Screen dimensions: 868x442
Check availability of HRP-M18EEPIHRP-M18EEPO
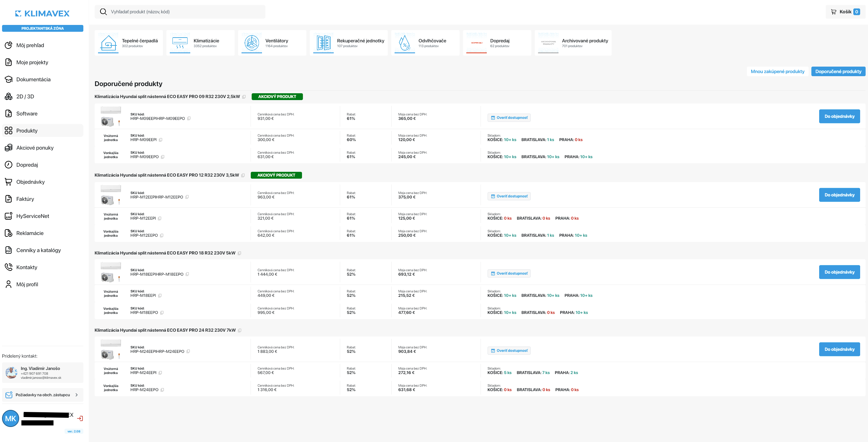pos(509,274)
